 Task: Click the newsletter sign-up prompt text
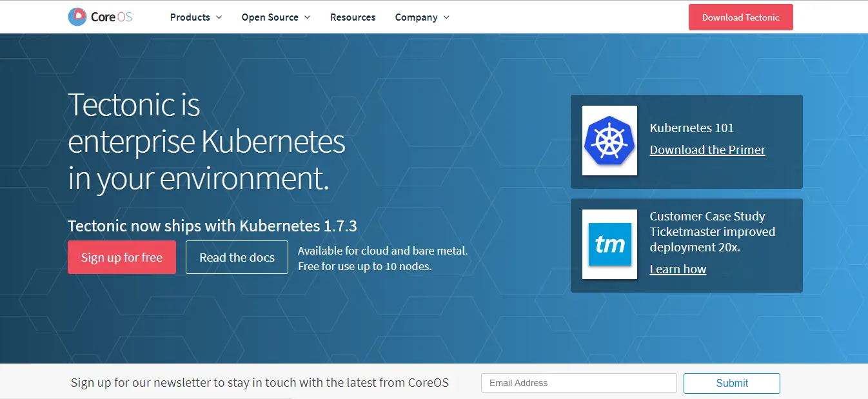(x=260, y=382)
